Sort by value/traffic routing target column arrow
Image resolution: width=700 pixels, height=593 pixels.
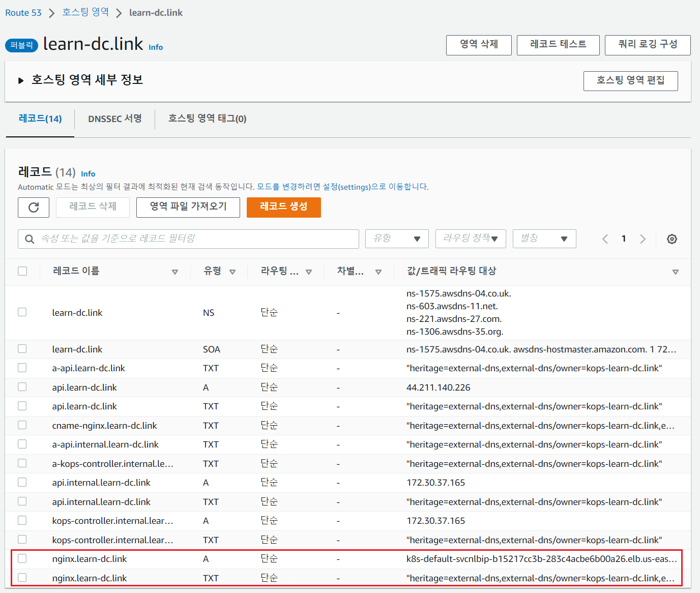tap(675, 272)
